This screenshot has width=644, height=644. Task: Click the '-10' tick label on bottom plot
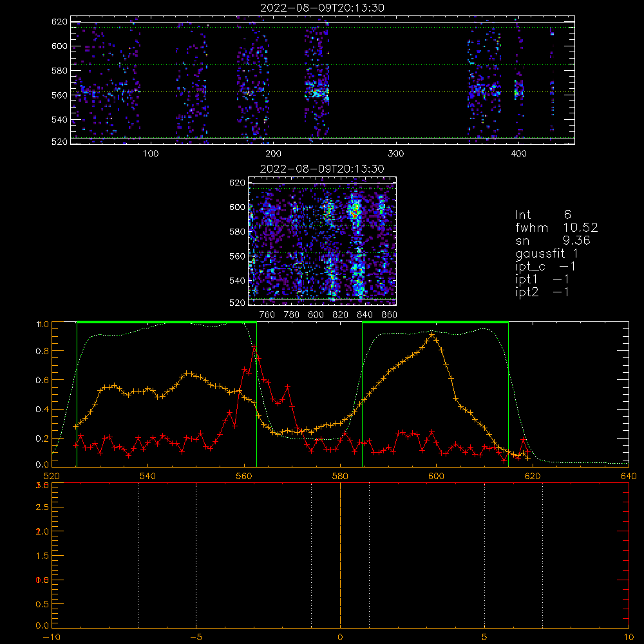52,638
